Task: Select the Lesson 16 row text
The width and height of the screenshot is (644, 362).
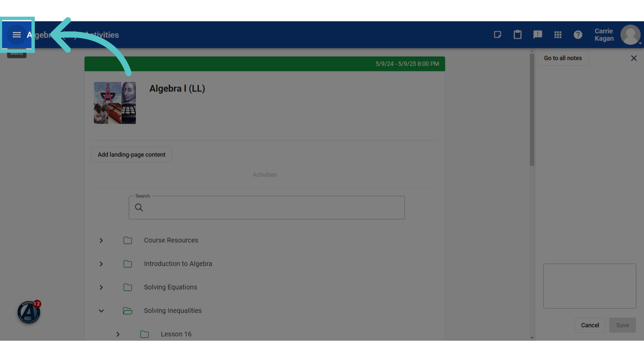Action: pyautogui.click(x=176, y=334)
